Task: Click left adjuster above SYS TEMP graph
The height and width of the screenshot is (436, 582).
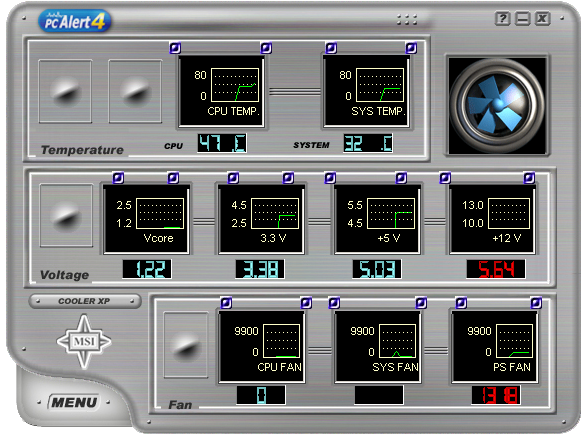Action: click(331, 48)
